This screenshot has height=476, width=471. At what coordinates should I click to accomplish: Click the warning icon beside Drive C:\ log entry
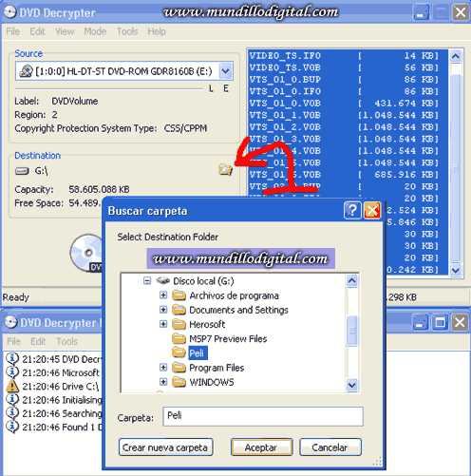[12, 386]
